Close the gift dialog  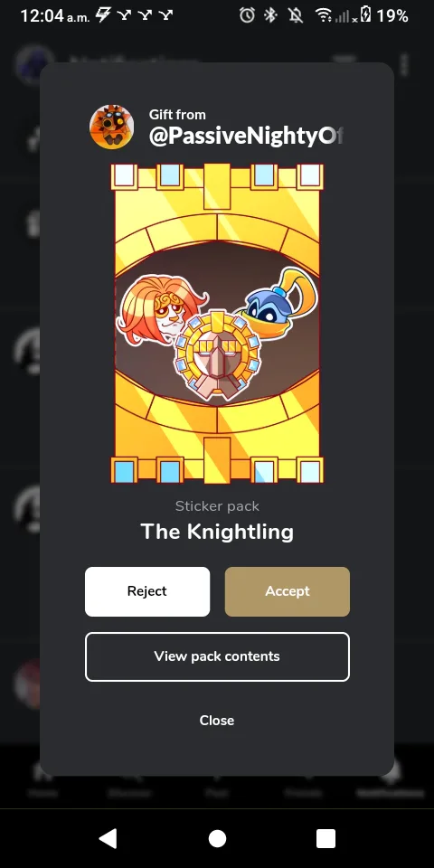(217, 721)
